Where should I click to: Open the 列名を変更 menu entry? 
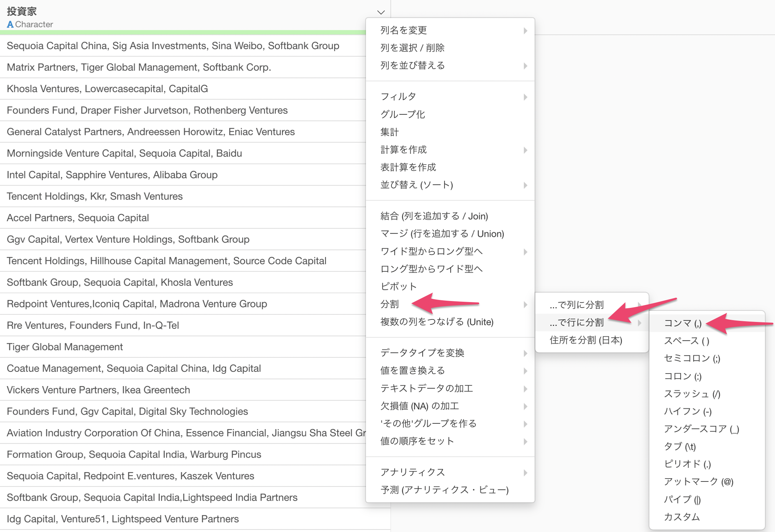pos(450,30)
